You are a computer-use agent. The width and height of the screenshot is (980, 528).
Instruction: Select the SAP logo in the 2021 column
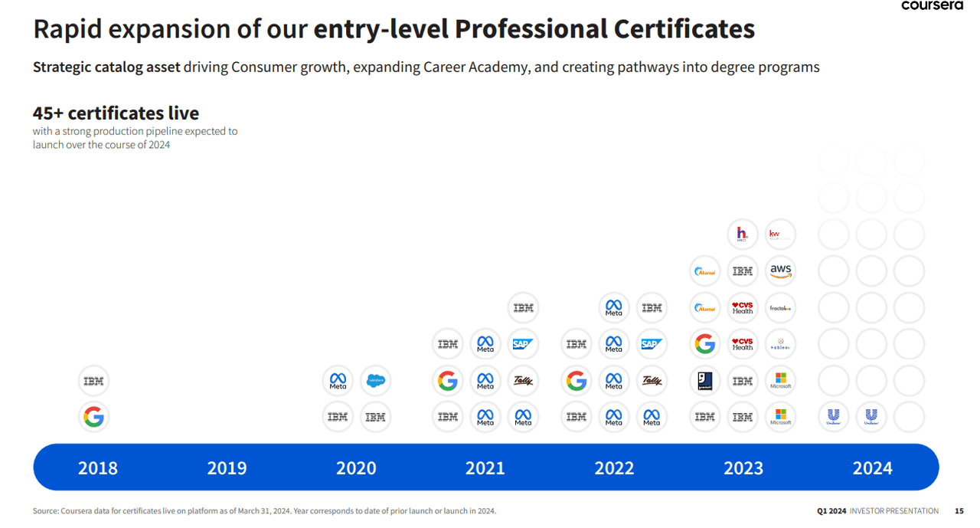click(x=523, y=344)
